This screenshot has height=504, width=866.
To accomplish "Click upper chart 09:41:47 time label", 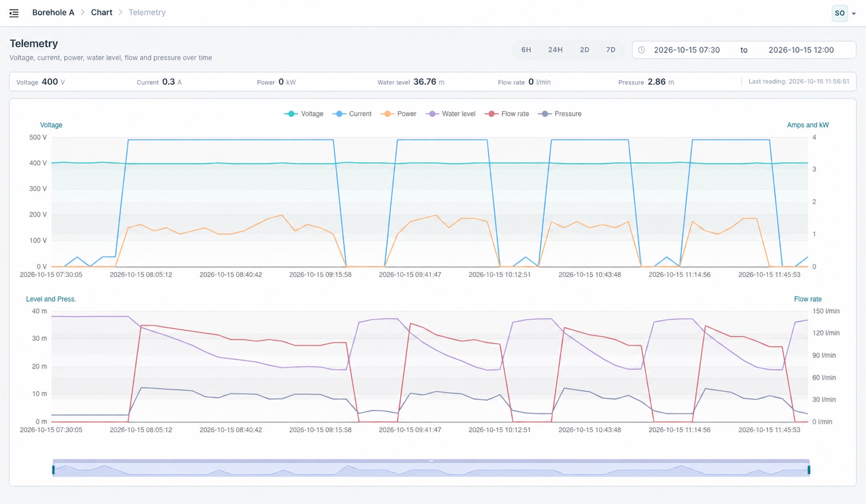I will [x=410, y=275].
